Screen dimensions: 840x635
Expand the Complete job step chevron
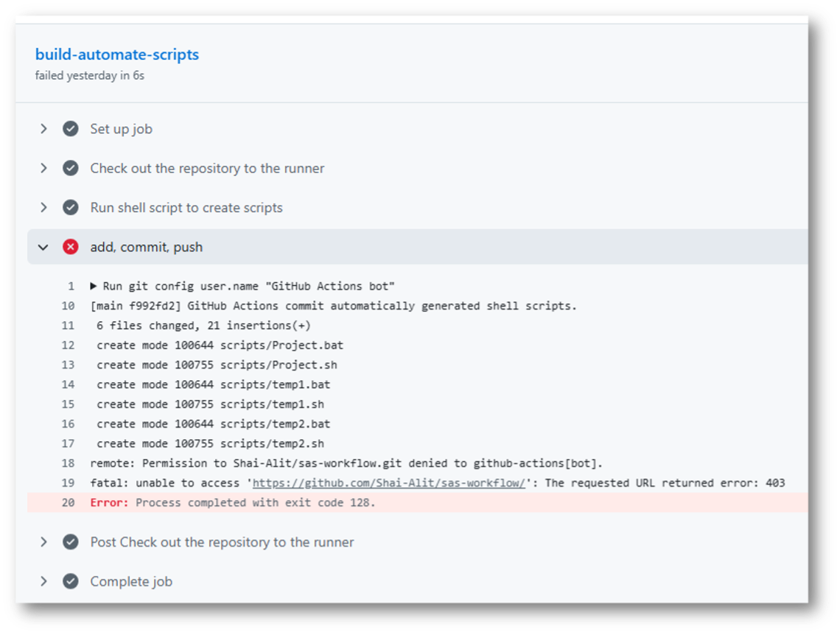(43, 581)
